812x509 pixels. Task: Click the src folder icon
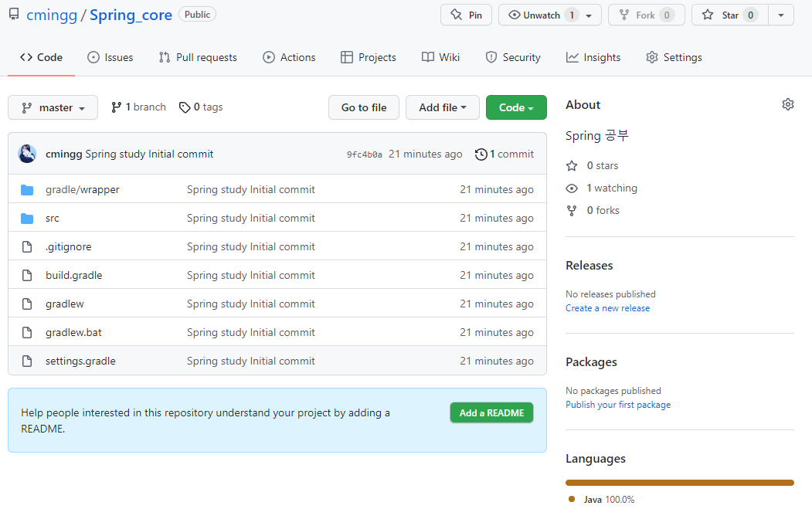[27, 219]
